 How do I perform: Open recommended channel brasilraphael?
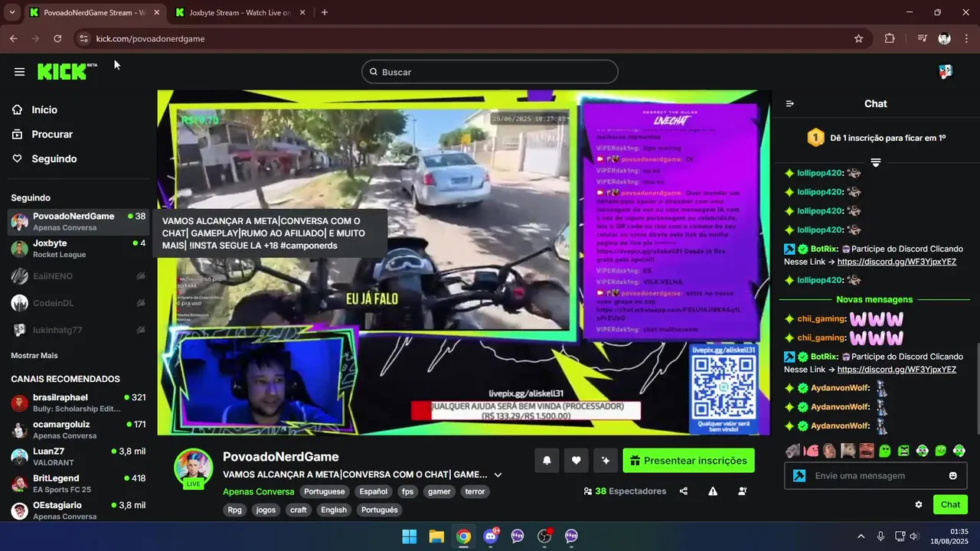coord(77,403)
